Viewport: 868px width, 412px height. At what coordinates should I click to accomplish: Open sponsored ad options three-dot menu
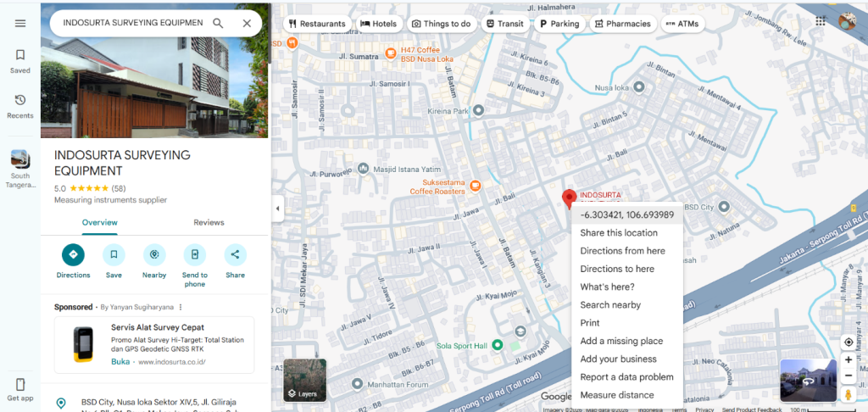(181, 307)
